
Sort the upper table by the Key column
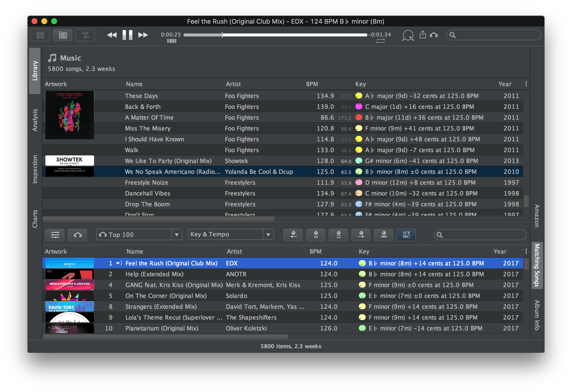(x=360, y=84)
